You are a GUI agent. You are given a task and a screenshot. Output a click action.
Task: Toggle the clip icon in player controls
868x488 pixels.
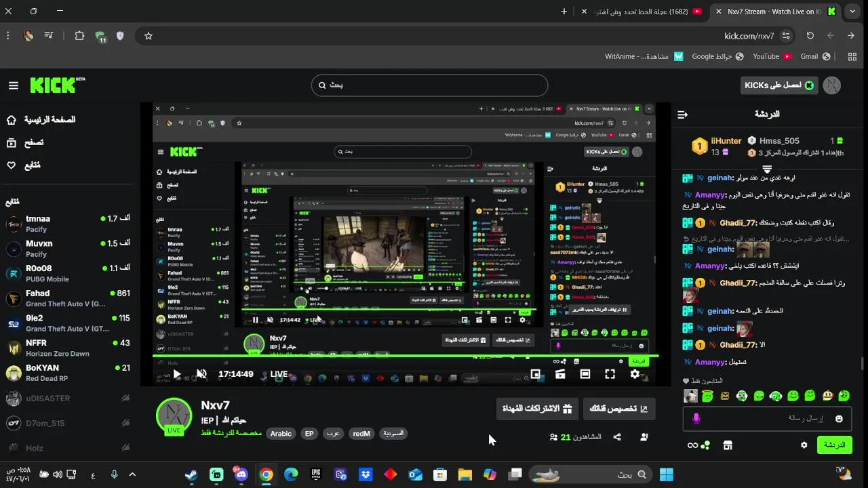click(x=560, y=374)
